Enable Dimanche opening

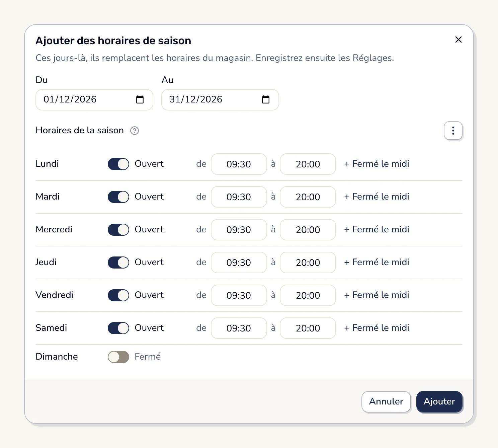point(118,357)
